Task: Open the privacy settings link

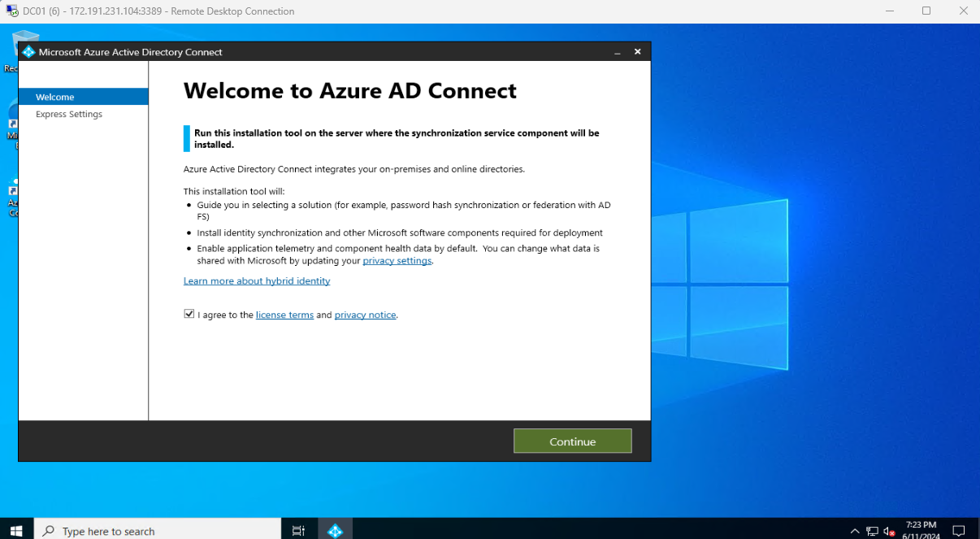Action: tap(397, 261)
